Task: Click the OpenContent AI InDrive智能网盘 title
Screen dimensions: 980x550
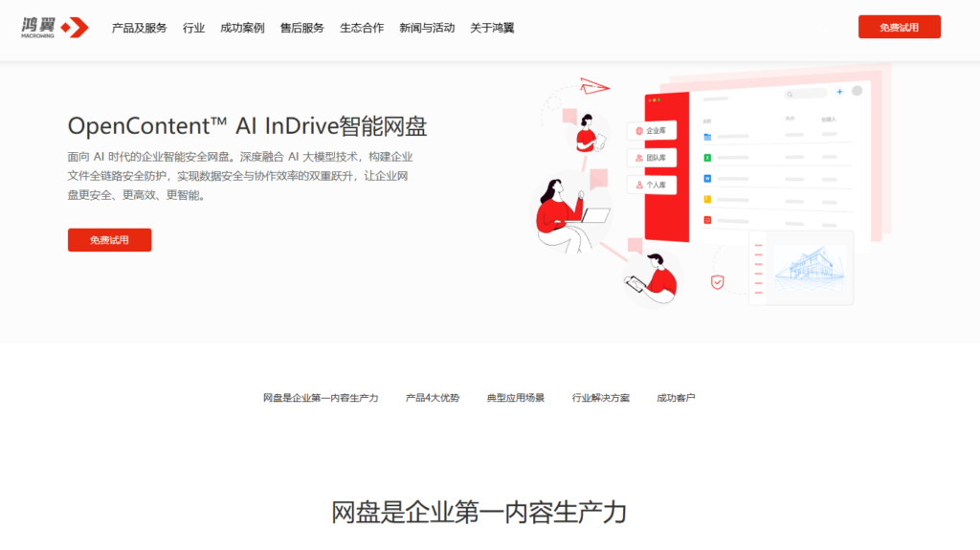Action: [248, 126]
